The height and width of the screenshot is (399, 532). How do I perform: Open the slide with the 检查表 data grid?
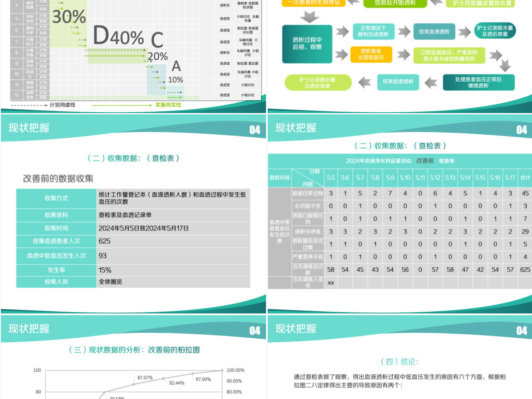coord(400,213)
